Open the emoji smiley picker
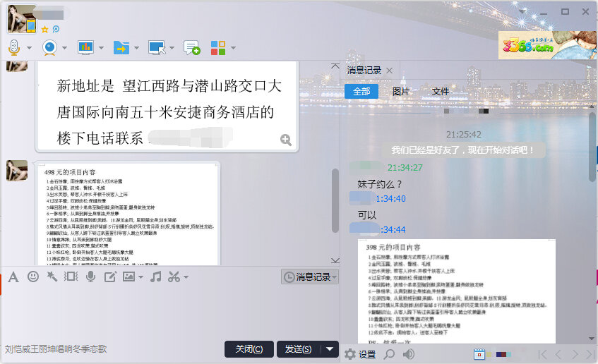This screenshot has width=598, height=364. (32, 277)
